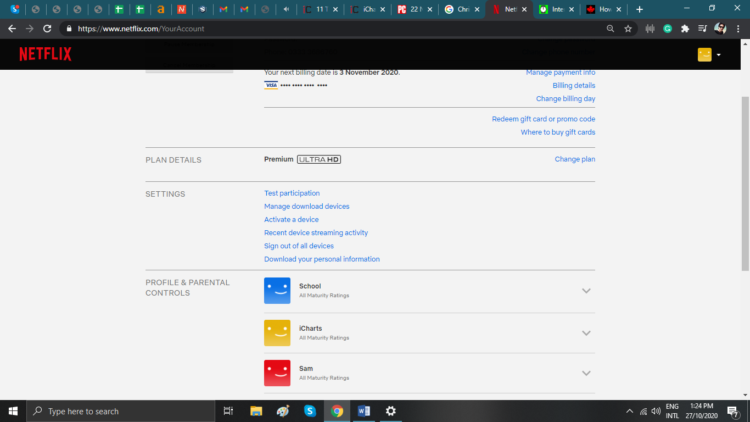750x422 pixels.
Task: Click Download your personal information
Action: (322, 259)
